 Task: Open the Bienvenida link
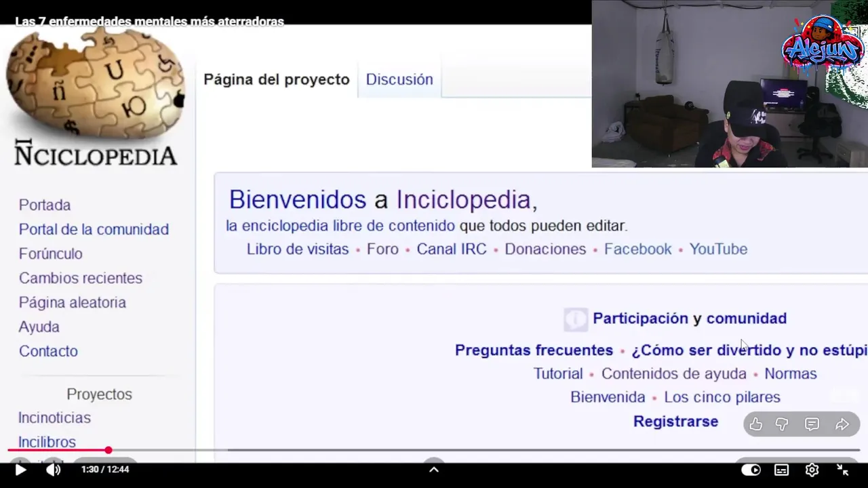608,396
